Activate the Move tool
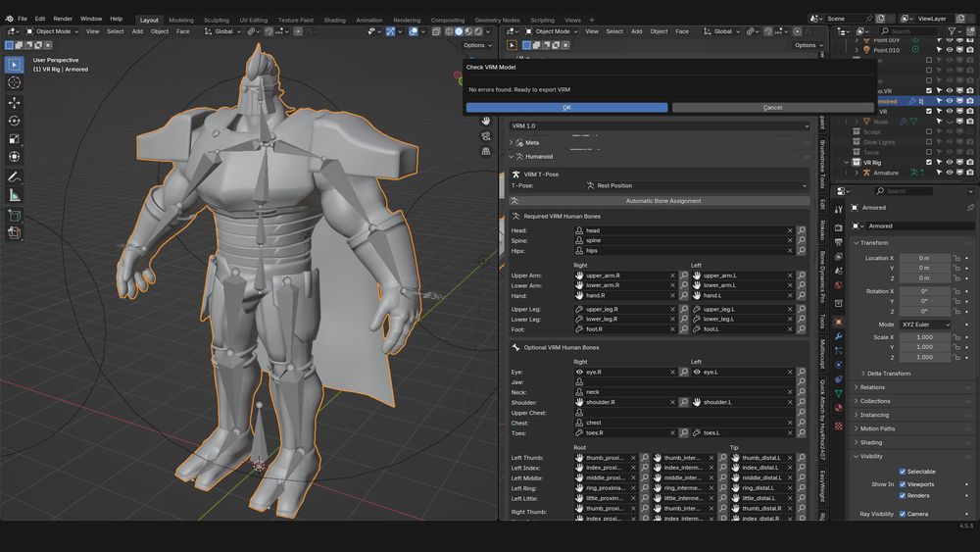 [x=14, y=103]
